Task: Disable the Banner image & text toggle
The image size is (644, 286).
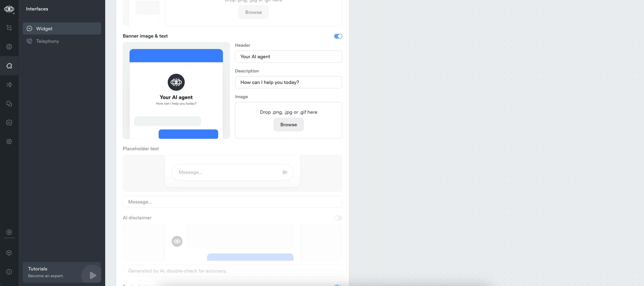Action: coord(338,36)
